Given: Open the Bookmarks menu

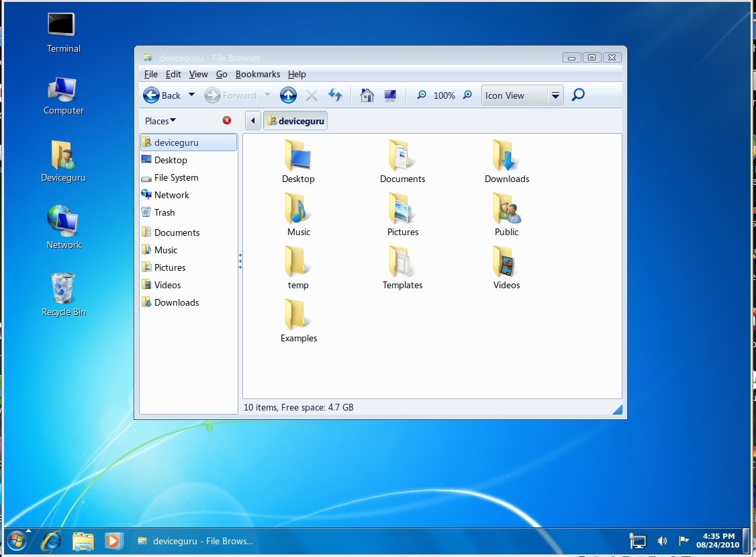Looking at the screenshot, I should click(x=257, y=74).
